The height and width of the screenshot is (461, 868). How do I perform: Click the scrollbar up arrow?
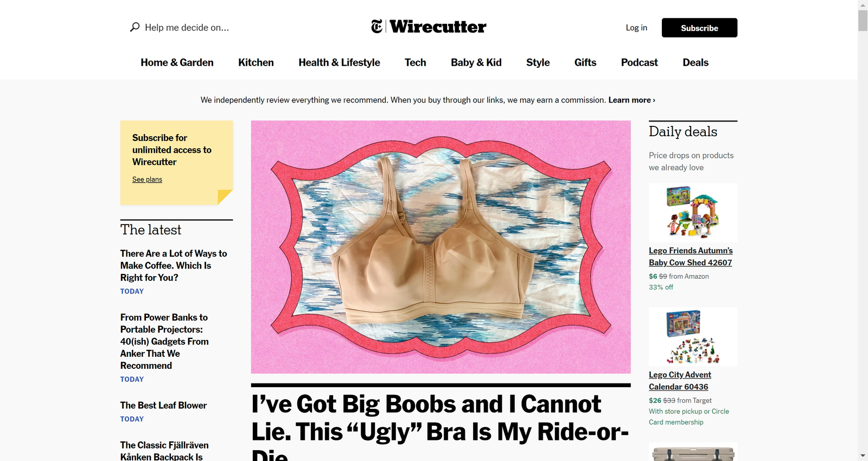coord(863,4)
